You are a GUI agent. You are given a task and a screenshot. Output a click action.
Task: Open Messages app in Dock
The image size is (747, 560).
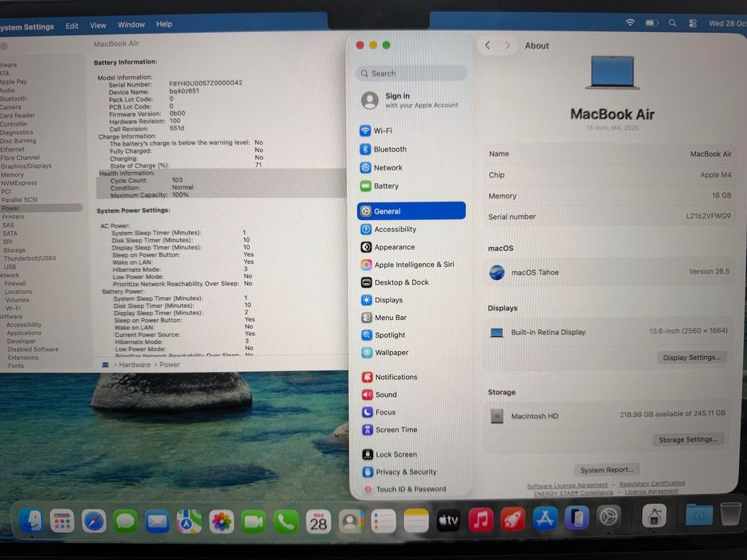[x=125, y=522]
